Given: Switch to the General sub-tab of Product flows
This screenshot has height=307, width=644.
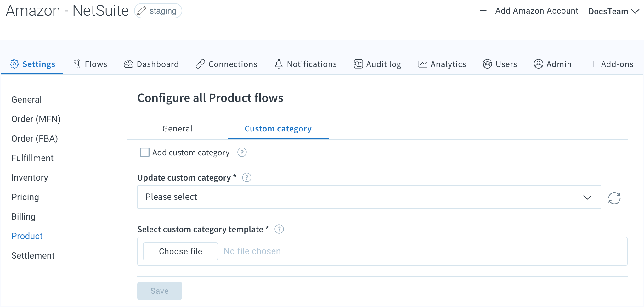Looking at the screenshot, I should (x=178, y=129).
